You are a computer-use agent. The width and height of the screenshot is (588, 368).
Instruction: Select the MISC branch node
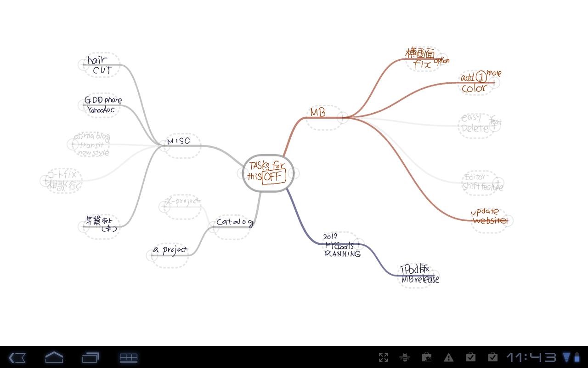[182, 146]
